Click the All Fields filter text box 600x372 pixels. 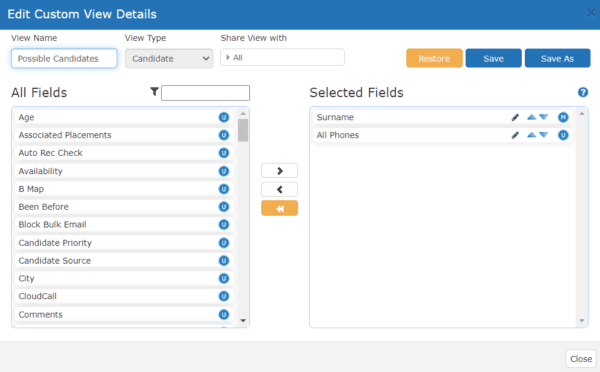pyautogui.click(x=205, y=93)
